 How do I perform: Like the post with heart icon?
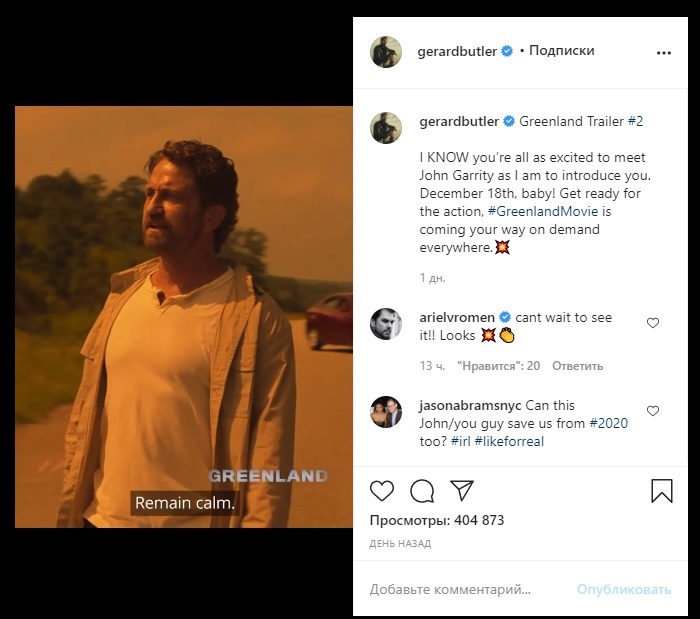pos(382,490)
